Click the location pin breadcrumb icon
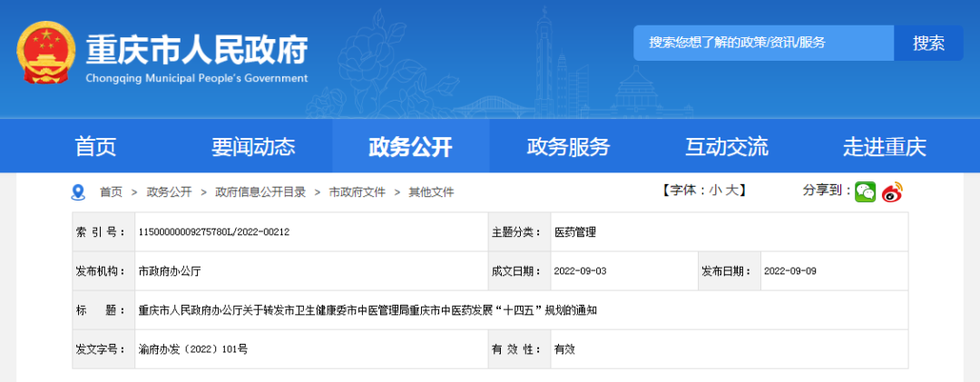Viewport: 980px width, 382px height. pos(78,192)
